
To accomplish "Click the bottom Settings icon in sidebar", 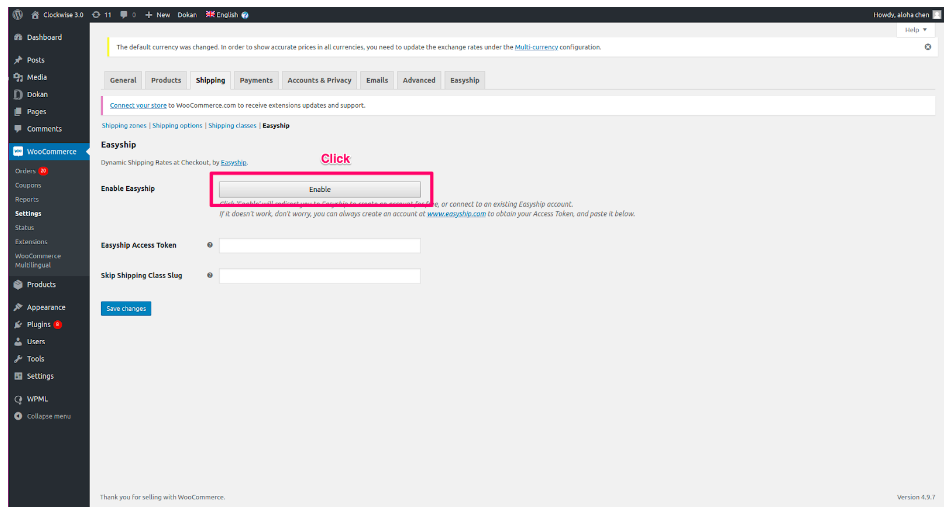I will [18, 376].
